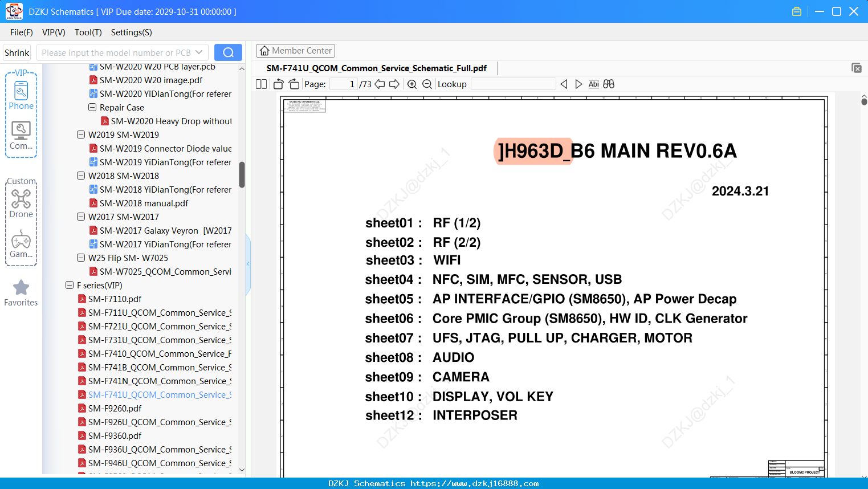Open SM-W2018 YiDianTong file
The width and height of the screenshot is (868, 489).
(x=160, y=190)
